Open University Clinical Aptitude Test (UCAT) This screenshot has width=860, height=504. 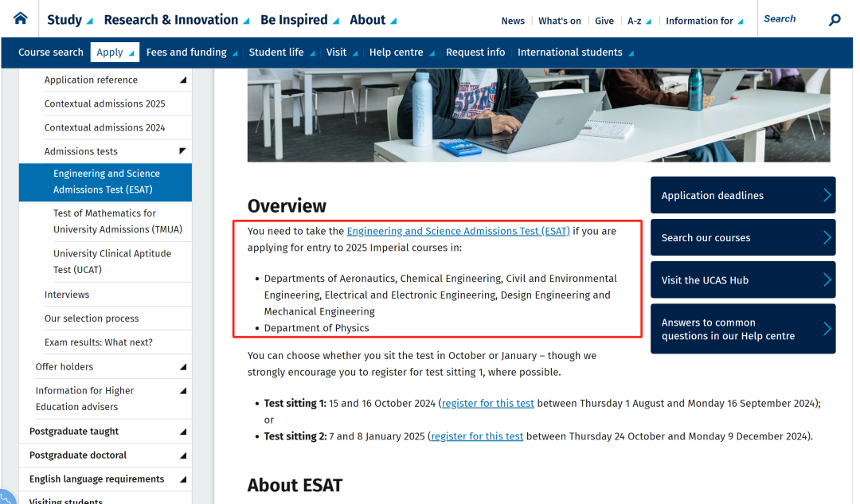point(112,262)
